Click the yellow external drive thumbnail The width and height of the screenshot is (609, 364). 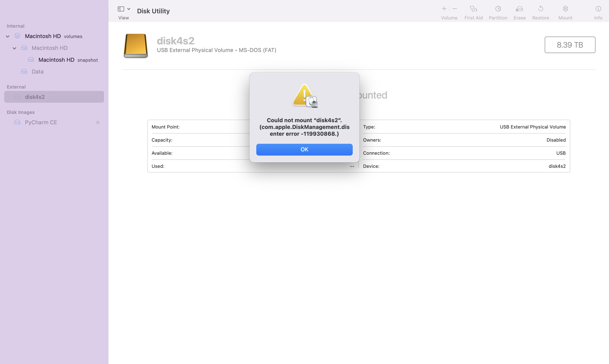tap(136, 46)
